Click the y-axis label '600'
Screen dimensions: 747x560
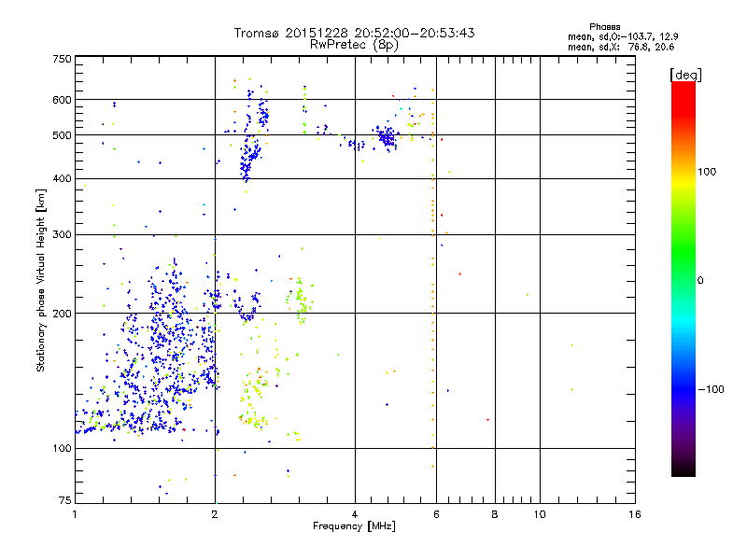point(63,100)
